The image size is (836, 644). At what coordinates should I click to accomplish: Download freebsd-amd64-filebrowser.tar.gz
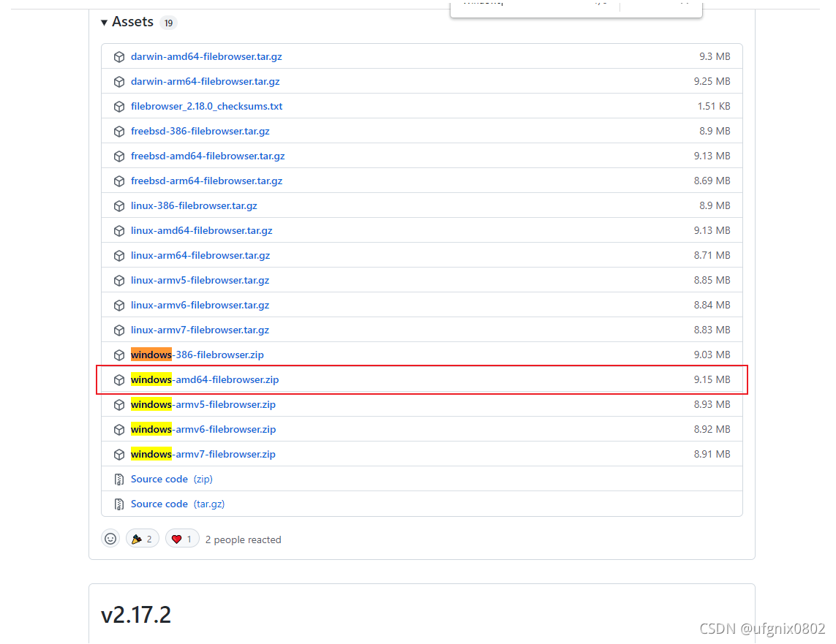[208, 156]
